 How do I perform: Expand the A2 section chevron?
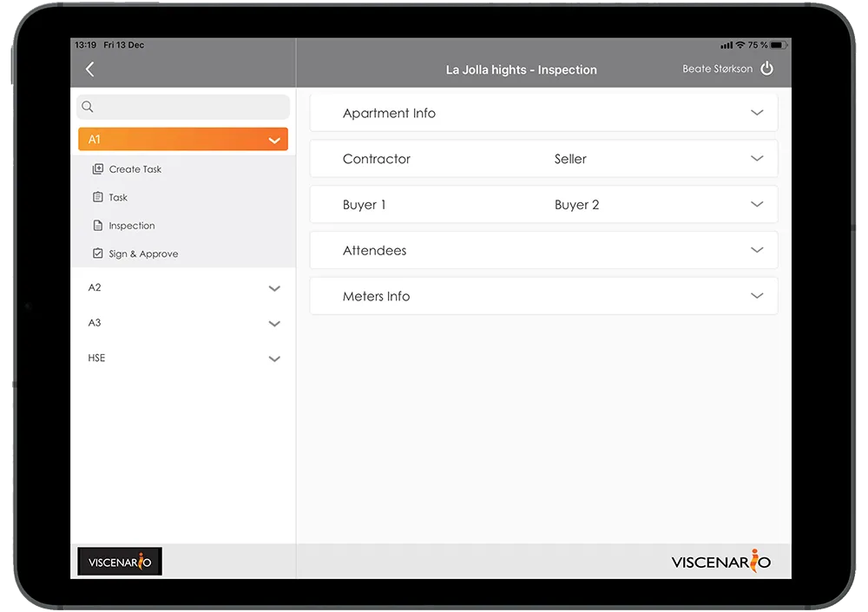pyautogui.click(x=274, y=288)
